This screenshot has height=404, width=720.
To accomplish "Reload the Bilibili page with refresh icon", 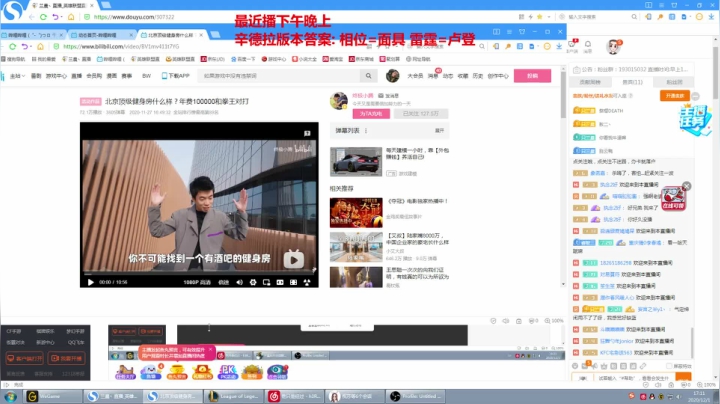I will tap(12, 46).
